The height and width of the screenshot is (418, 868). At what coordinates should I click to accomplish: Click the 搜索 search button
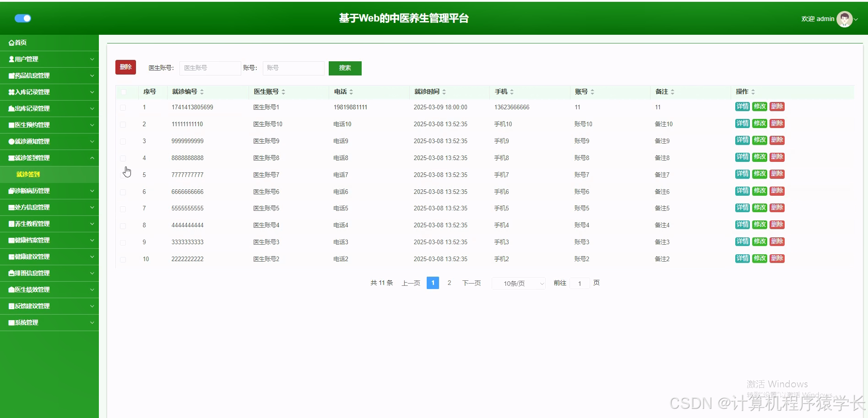[x=345, y=68]
